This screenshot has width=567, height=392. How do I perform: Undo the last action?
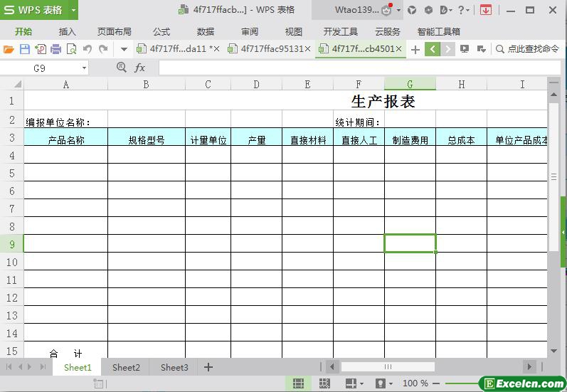point(88,49)
